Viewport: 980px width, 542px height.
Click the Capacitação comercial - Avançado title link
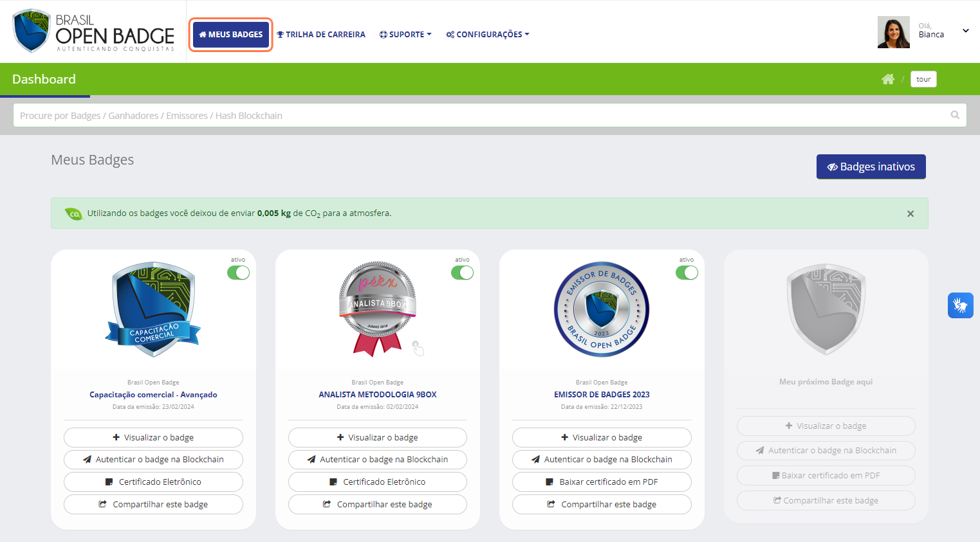tap(153, 395)
